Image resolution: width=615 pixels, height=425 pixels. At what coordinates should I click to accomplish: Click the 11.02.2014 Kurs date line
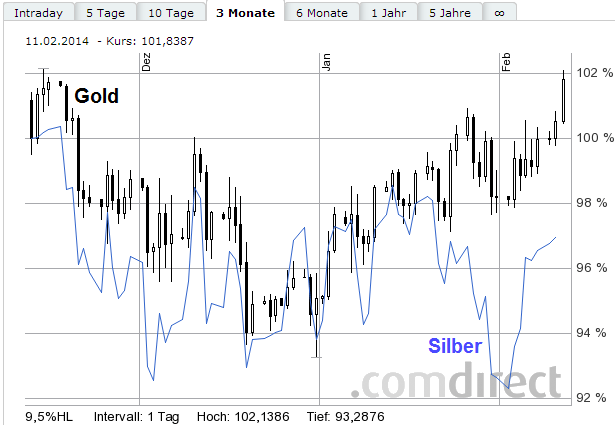[x=95, y=44]
